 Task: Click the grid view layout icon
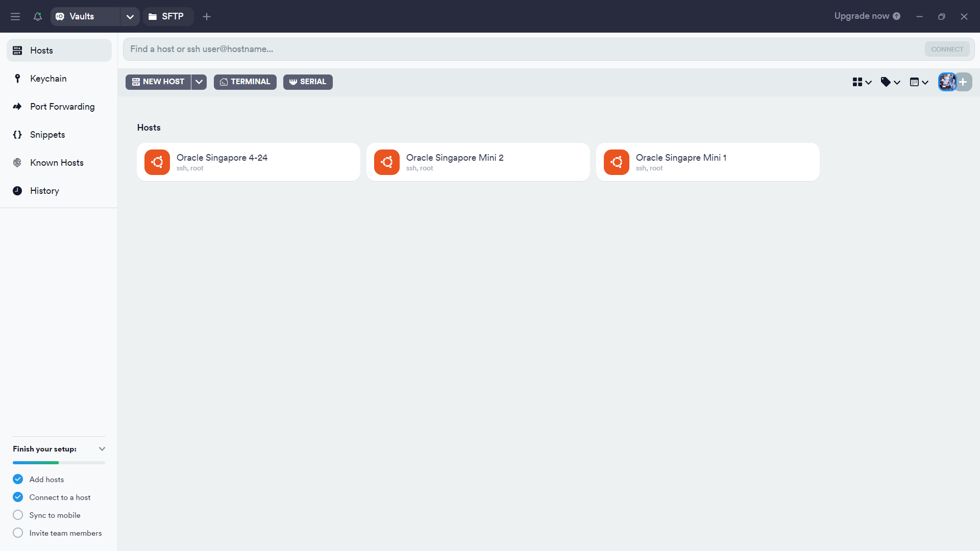(859, 82)
